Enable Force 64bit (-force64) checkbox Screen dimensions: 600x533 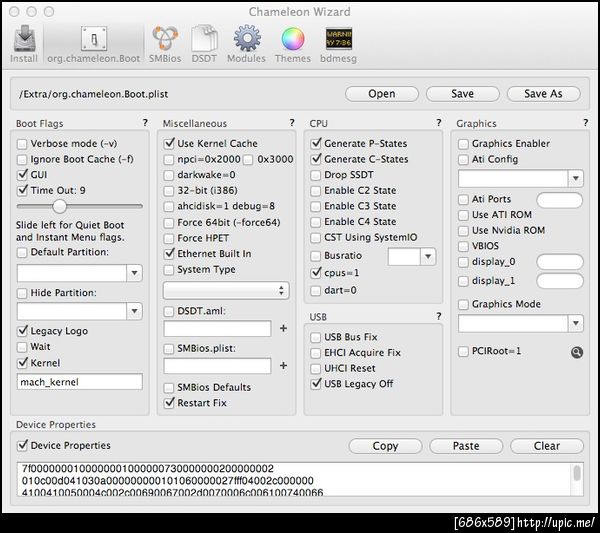(x=169, y=223)
